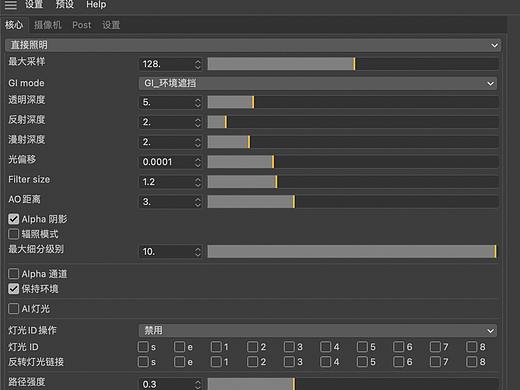Click the 最大细分级别 slider bar

click(353, 251)
